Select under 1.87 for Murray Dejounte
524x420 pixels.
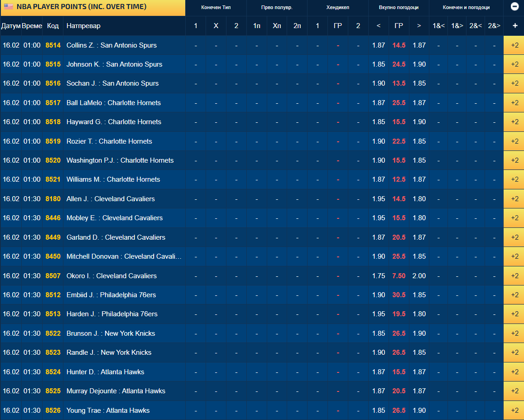click(379, 391)
